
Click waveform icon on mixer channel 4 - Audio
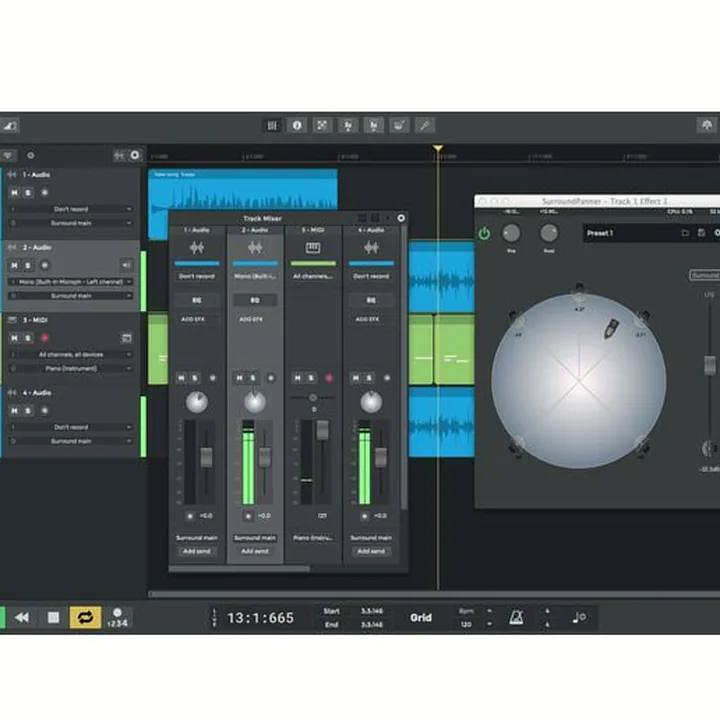pos(371,248)
